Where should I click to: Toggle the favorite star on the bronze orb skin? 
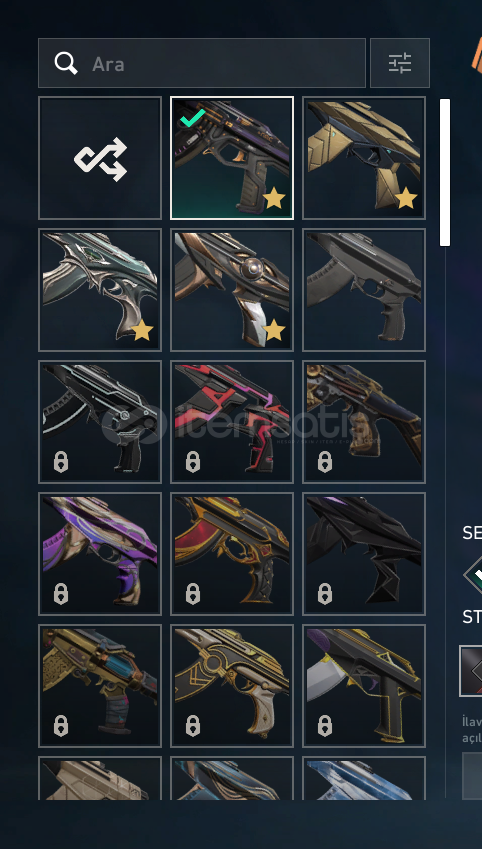(x=273, y=330)
